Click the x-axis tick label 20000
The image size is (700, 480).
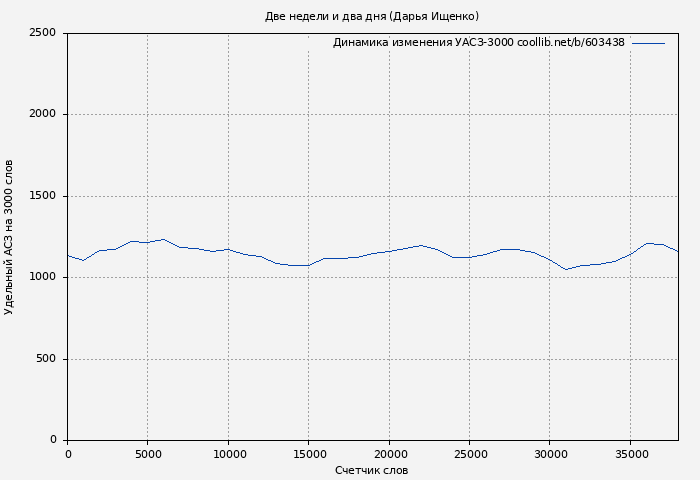click(389, 453)
